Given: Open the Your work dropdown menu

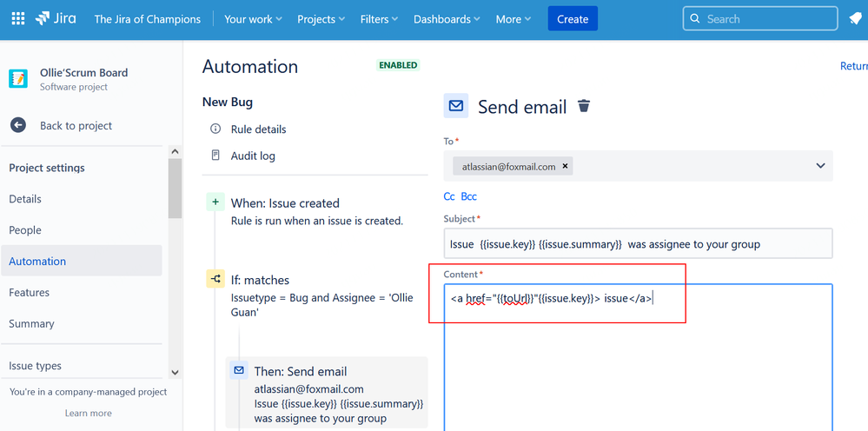Looking at the screenshot, I should click(253, 19).
